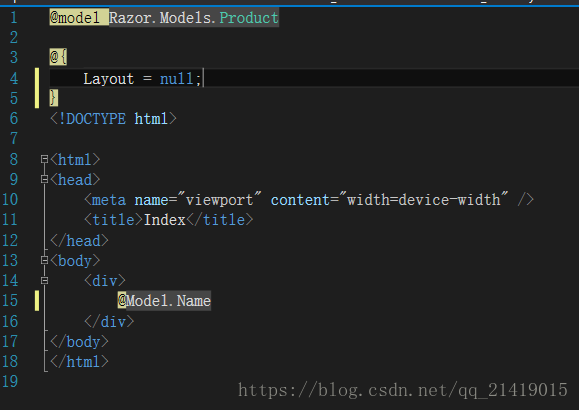
Task: Click the closing head tag on line 12
Action: coord(79,240)
